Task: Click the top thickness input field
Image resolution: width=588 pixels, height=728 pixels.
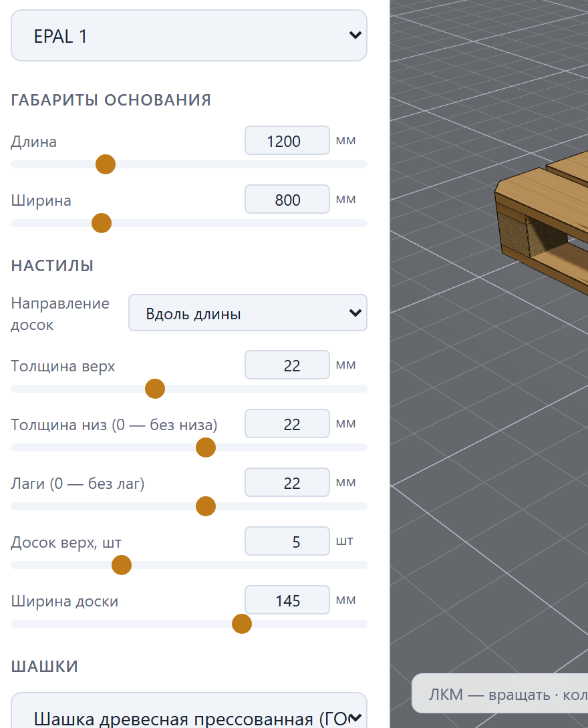Action: click(x=287, y=365)
